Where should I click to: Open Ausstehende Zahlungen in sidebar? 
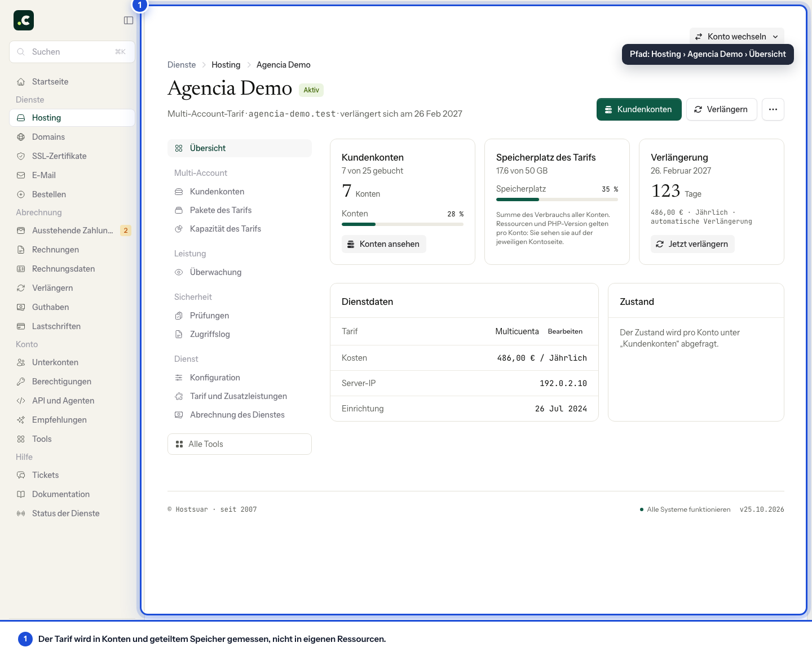72,231
